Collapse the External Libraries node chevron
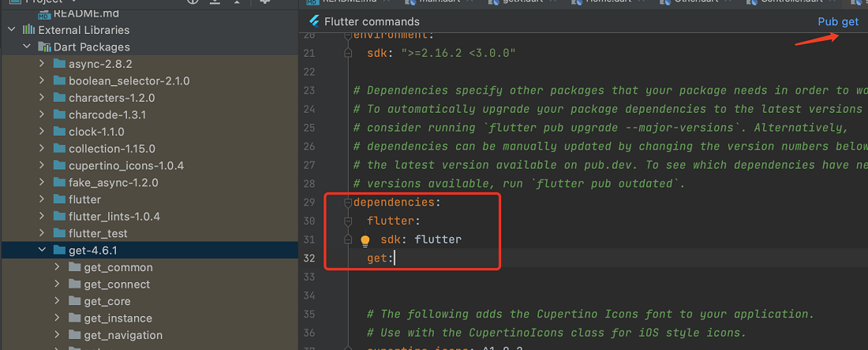The width and height of the screenshot is (868, 350). pyautogui.click(x=12, y=30)
